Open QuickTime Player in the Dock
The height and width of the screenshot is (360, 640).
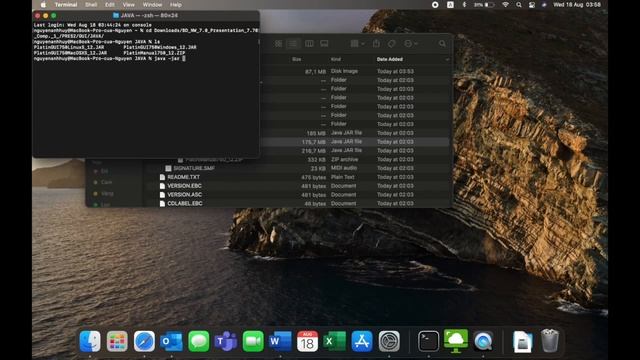pos(483,341)
